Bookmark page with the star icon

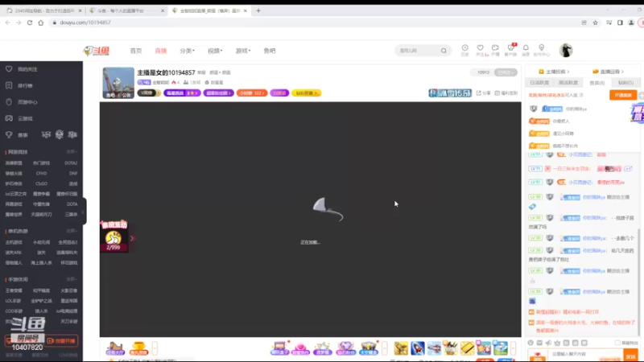[595, 23]
